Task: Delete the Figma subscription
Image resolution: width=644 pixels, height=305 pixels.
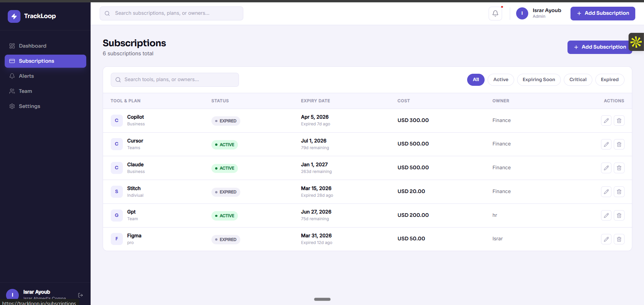Action: (619, 239)
